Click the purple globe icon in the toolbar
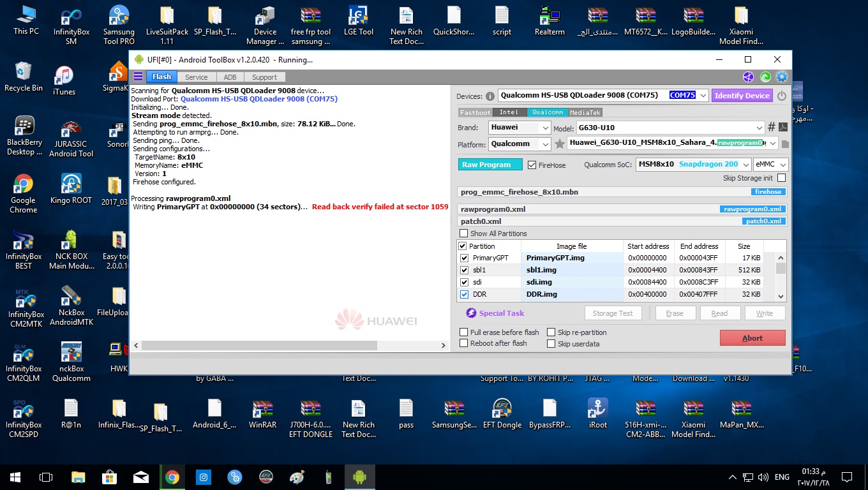Viewport: 868px width, 490px height. pyautogui.click(x=749, y=77)
